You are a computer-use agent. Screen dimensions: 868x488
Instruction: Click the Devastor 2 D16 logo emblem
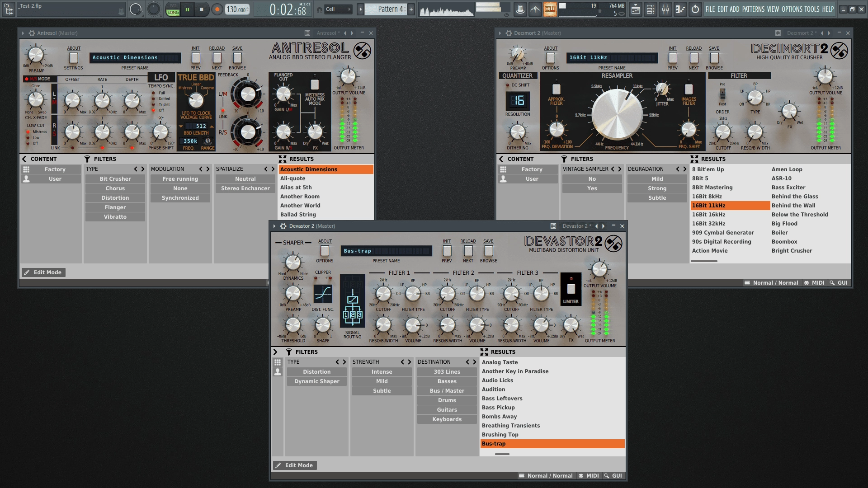pos(613,244)
